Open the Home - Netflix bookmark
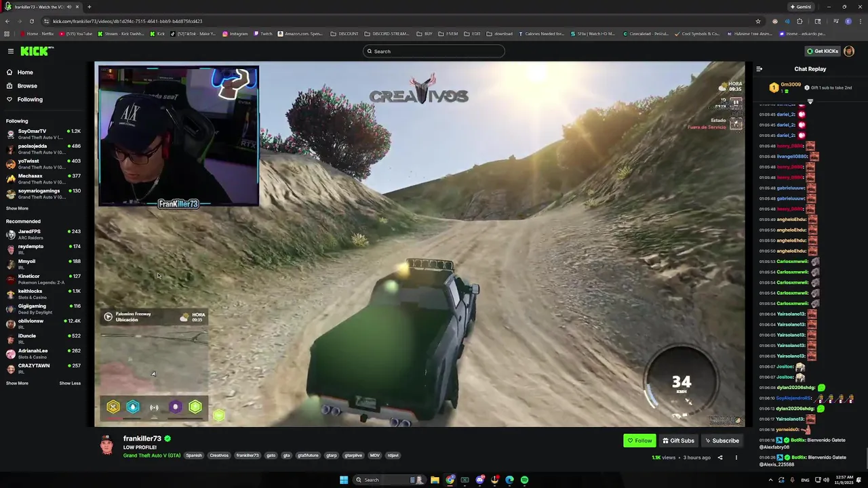868x488 pixels. coord(37,34)
